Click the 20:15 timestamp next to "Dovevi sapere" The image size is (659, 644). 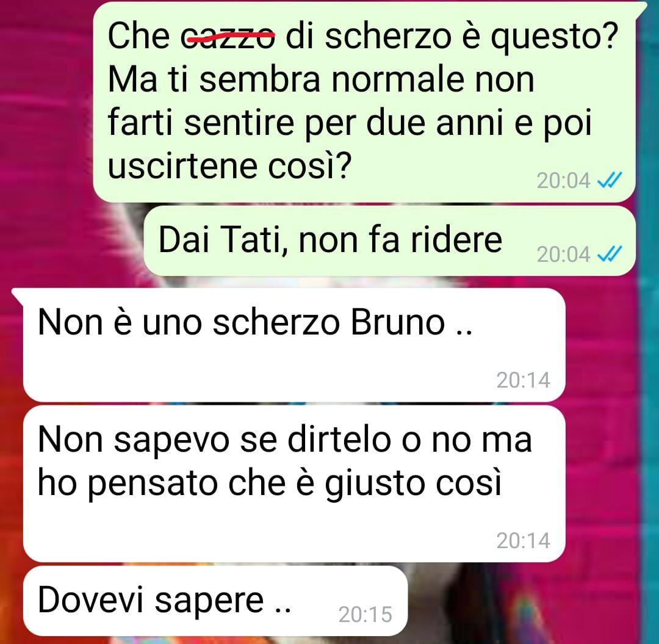click(366, 615)
